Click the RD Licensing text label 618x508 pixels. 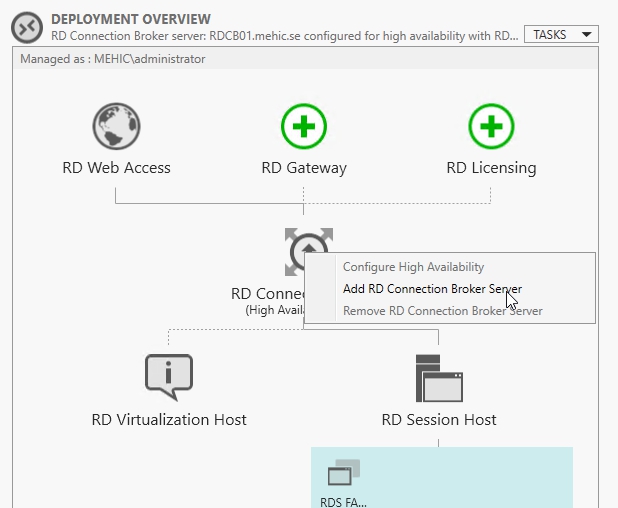point(491,168)
